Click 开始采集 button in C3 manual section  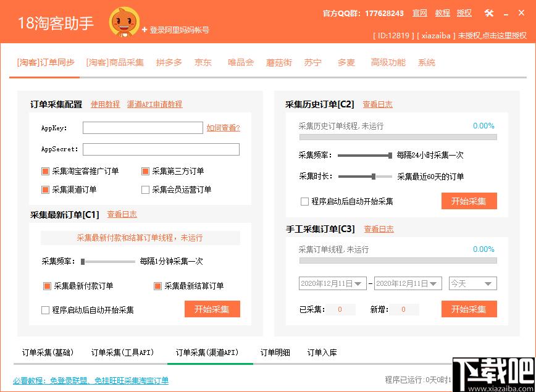[469, 309]
